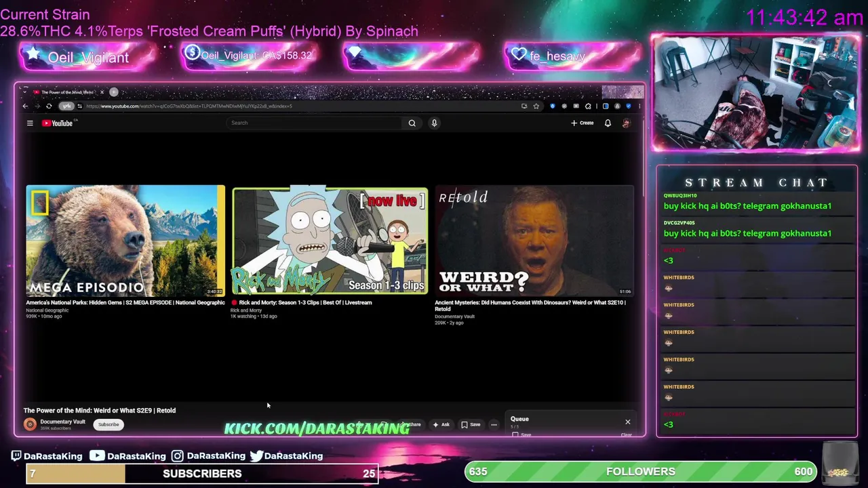868x488 pixels.
Task: Click the Oeil_Vigilant CA$158.32 badge
Action: pos(249,56)
